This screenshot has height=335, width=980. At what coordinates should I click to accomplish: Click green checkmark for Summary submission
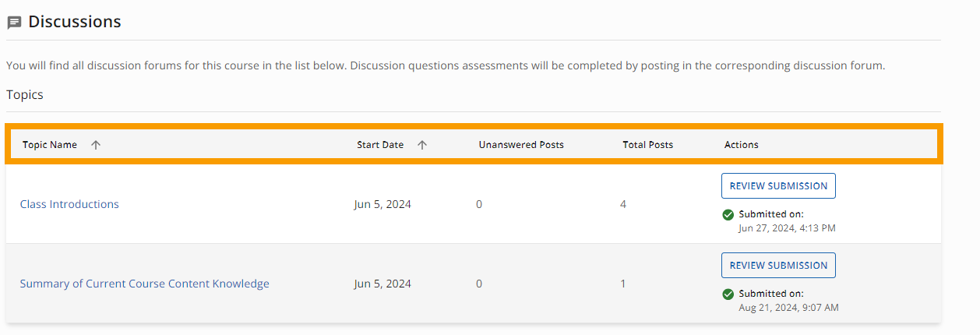(x=728, y=294)
